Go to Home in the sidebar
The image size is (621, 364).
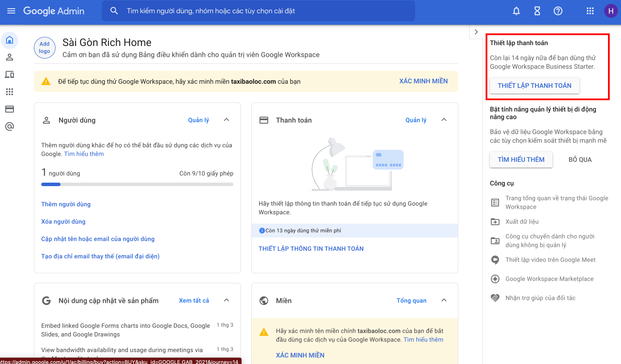10,40
